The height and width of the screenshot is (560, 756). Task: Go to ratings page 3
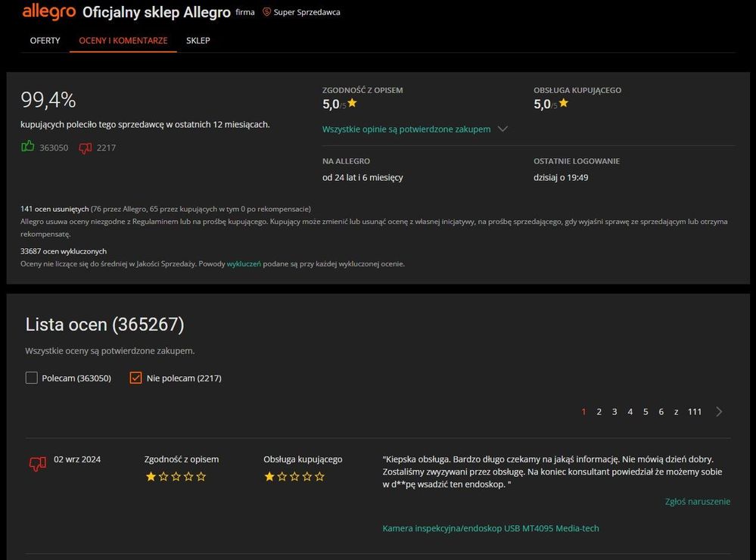click(x=614, y=412)
